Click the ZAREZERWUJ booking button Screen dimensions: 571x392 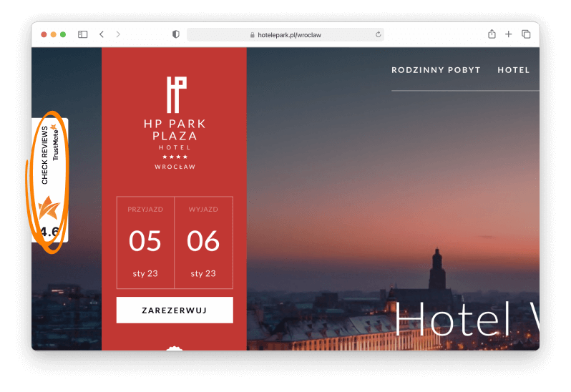175,310
